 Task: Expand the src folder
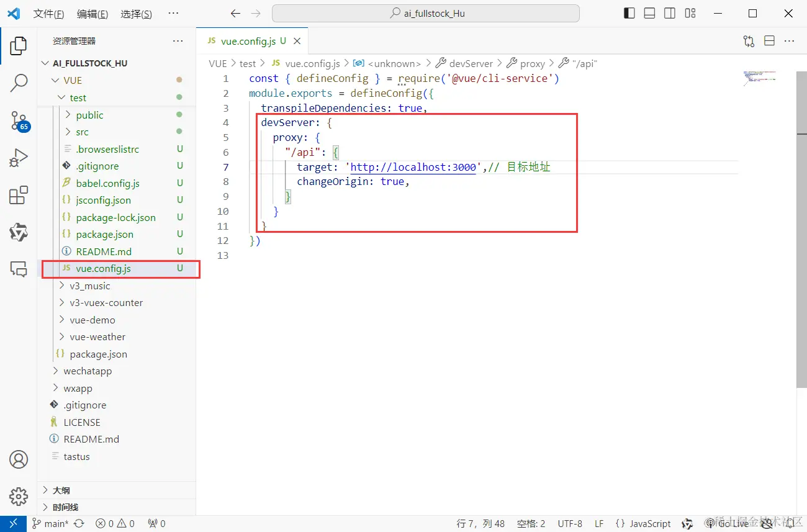(x=117, y=132)
